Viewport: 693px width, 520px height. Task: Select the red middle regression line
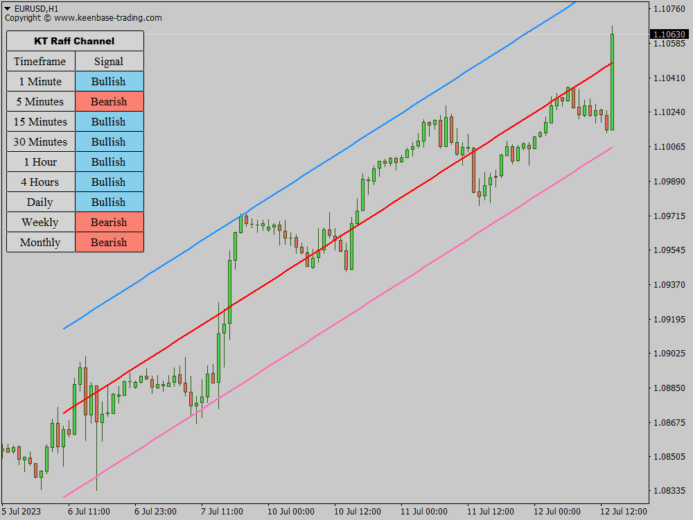[x=338, y=238]
